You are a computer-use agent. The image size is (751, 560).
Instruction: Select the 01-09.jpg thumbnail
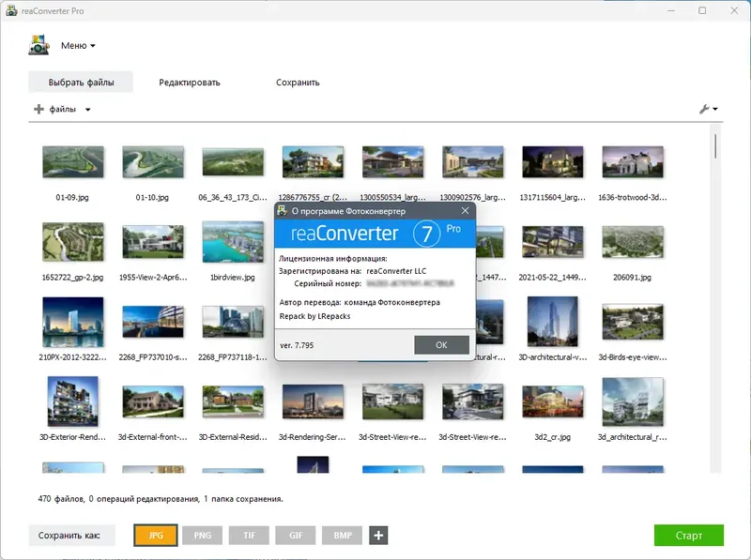73,162
